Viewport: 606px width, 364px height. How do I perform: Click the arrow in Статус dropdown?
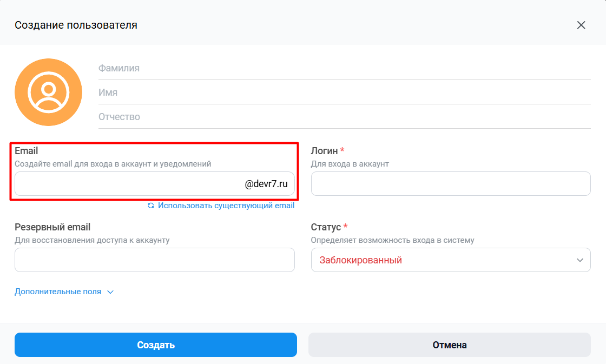(579, 260)
